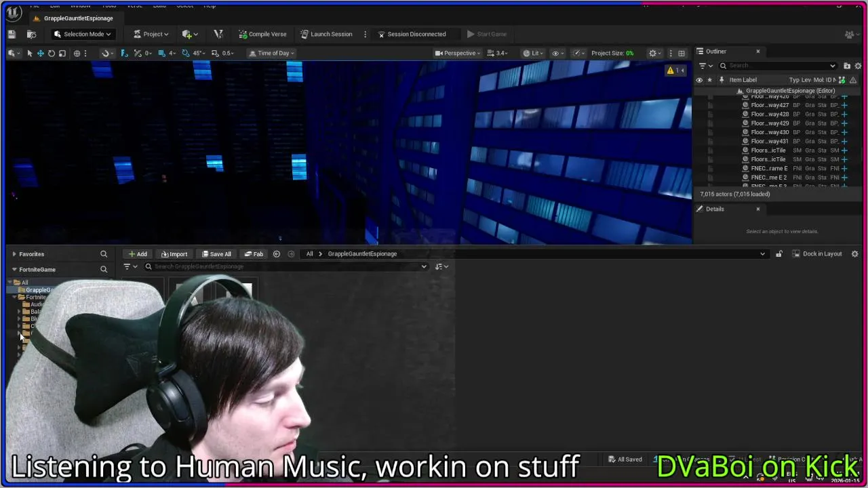Click the Add button in content browser

(138, 254)
